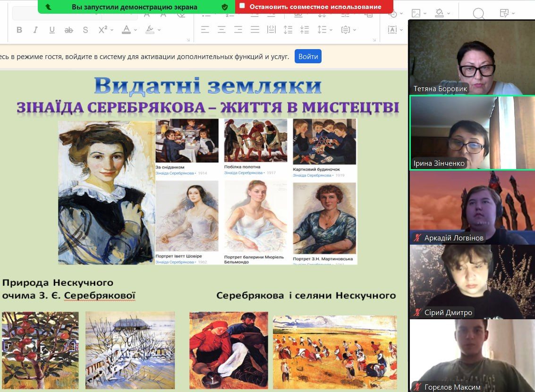535x392 pixels.
Task: Click the snowy winter landscape painting
Action: tap(130, 350)
